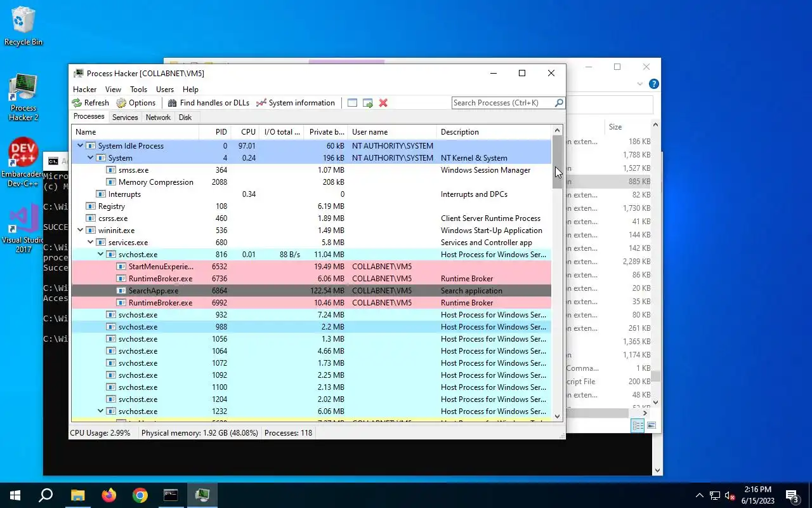The width and height of the screenshot is (812, 508).
Task: Click Process Hacker taskbar icon
Action: click(202, 495)
